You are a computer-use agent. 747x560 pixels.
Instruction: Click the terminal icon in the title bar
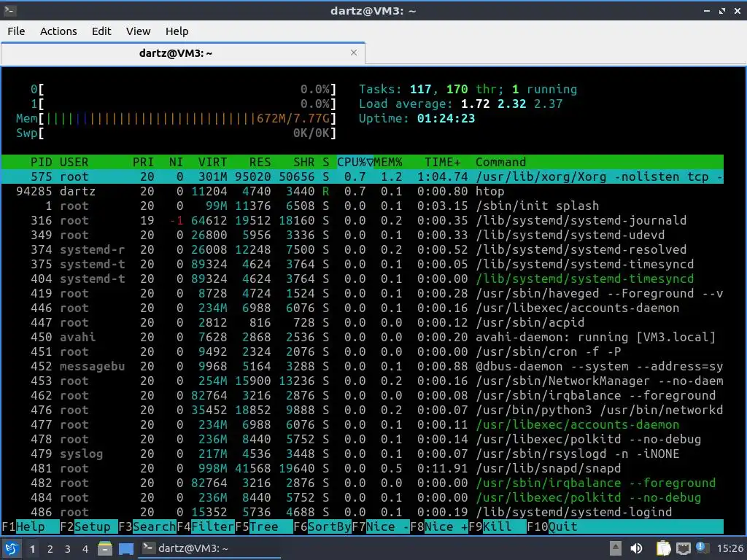tap(10, 10)
